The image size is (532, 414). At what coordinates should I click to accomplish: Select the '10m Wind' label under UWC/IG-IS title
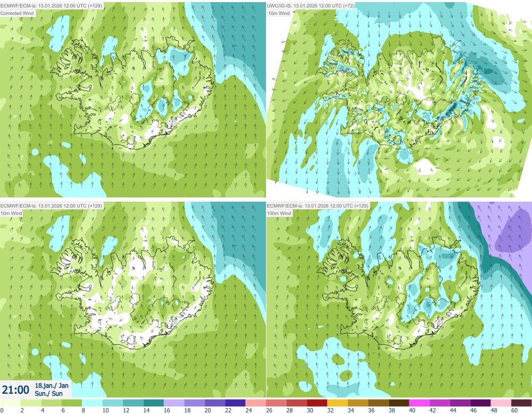(279, 13)
